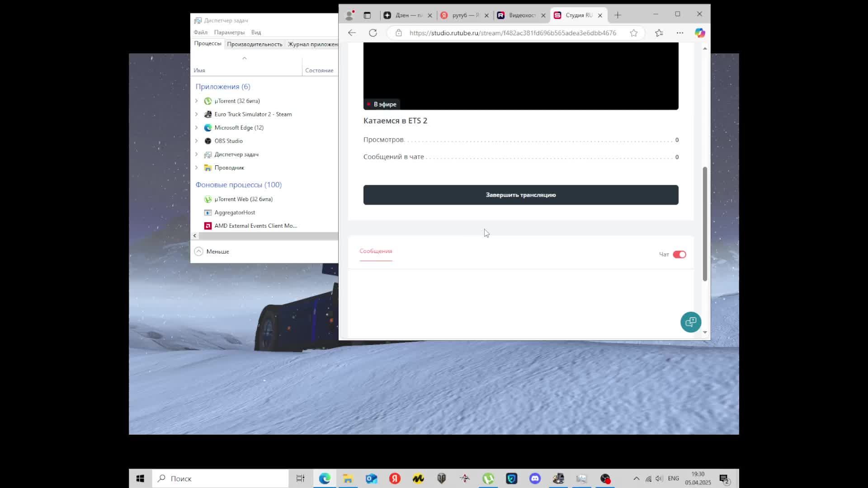Image resolution: width=868 pixels, height=488 pixels.
Task: Open the Параметры menu
Action: coord(229,33)
